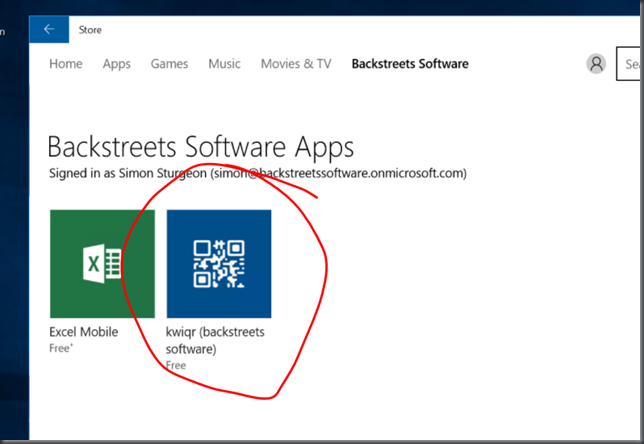Go to the Home tab
Viewport: 644px width, 444px height.
point(66,64)
